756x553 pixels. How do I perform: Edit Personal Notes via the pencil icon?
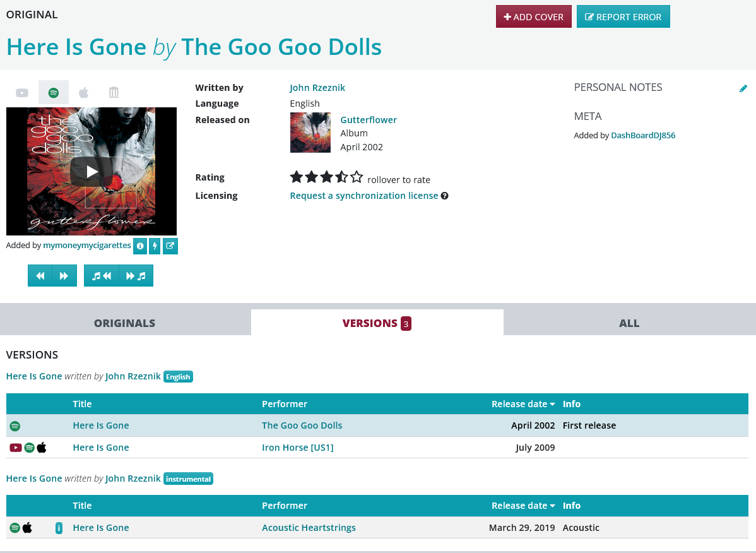point(743,88)
